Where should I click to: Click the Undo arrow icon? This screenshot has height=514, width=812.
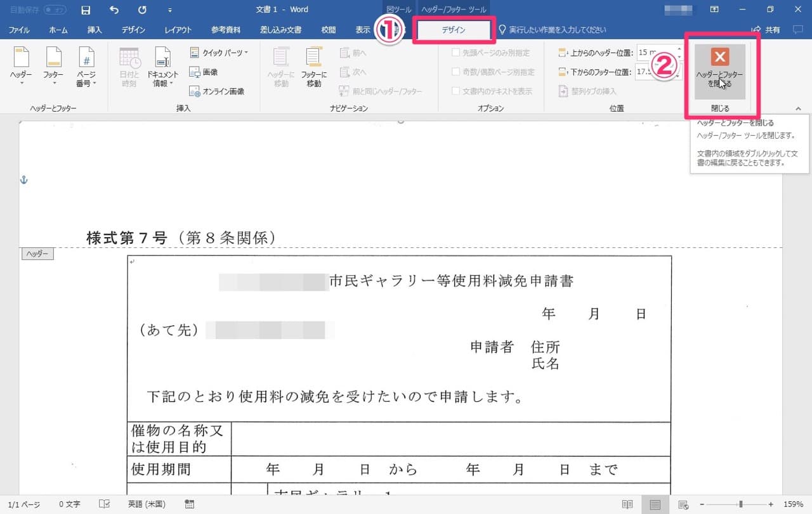(114, 10)
